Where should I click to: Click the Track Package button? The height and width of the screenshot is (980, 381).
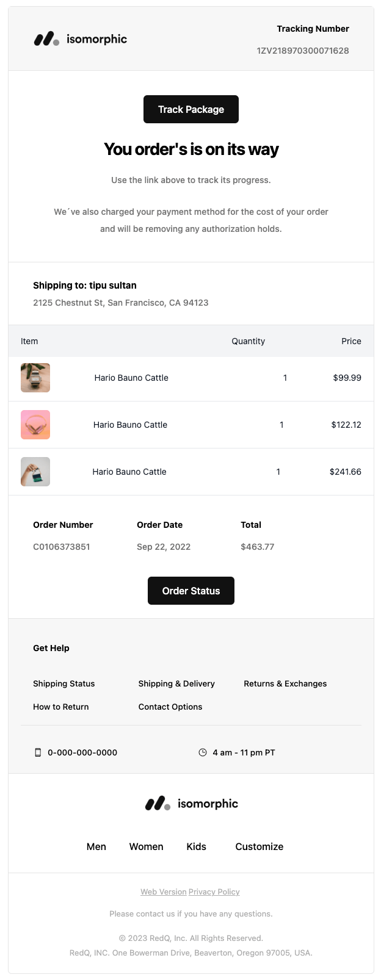(191, 109)
